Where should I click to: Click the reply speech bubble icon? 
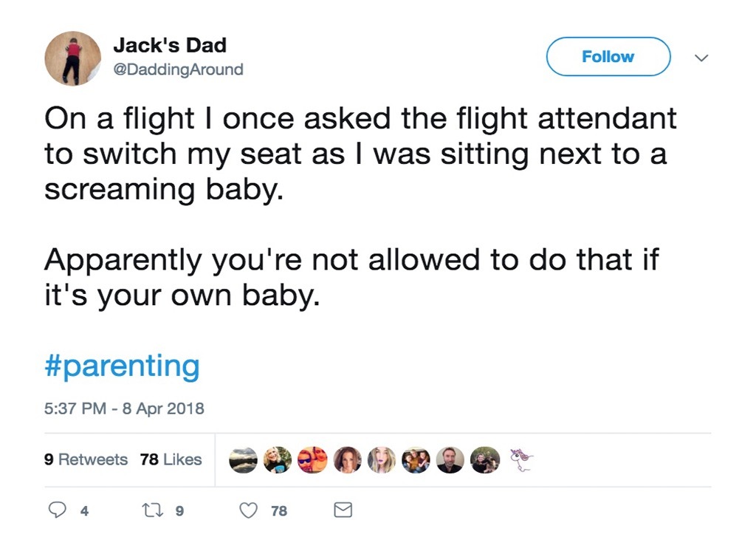(59, 510)
